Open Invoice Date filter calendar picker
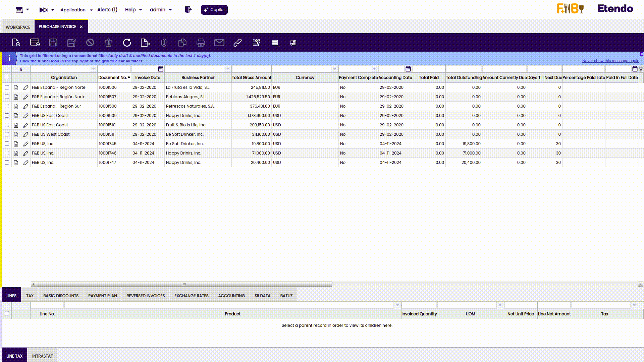The height and width of the screenshot is (362, 644). coord(161,69)
